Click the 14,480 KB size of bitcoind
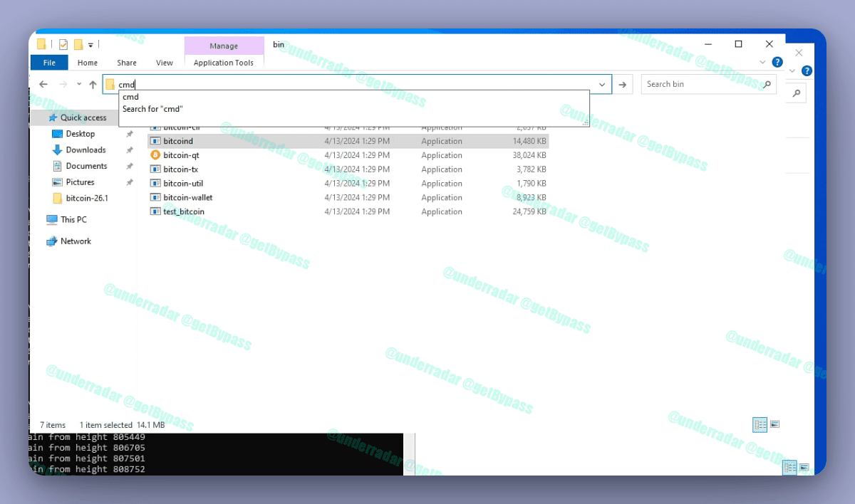The image size is (855, 504). point(529,141)
